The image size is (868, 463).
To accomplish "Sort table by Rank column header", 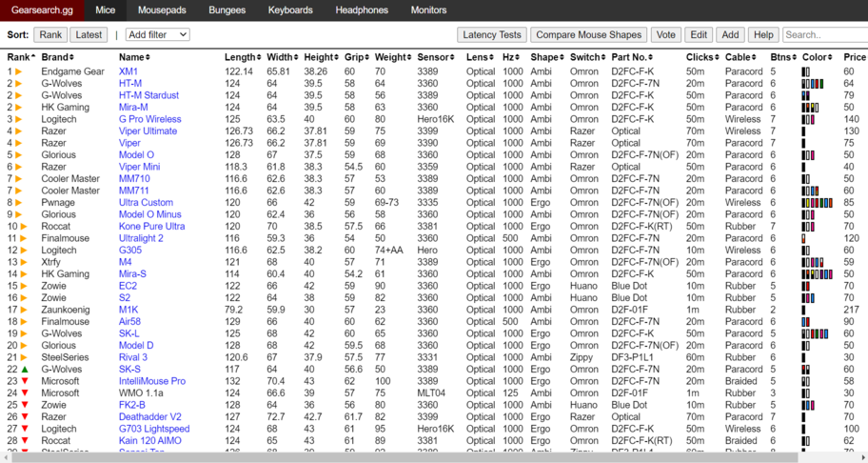I will [x=21, y=57].
